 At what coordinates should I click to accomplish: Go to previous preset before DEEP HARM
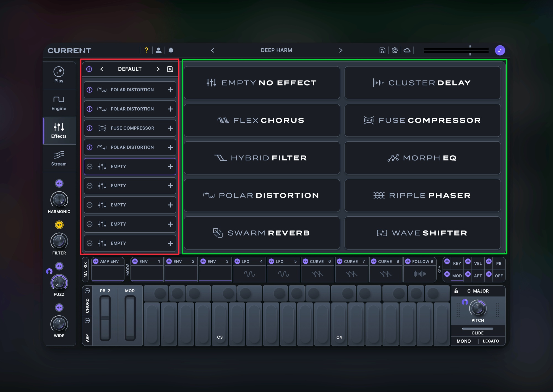(x=213, y=50)
